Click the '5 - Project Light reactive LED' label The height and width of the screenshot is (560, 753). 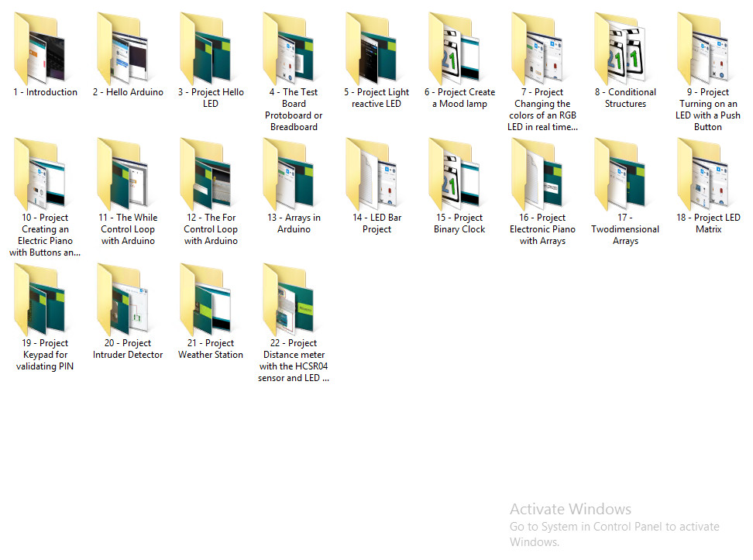click(376, 98)
